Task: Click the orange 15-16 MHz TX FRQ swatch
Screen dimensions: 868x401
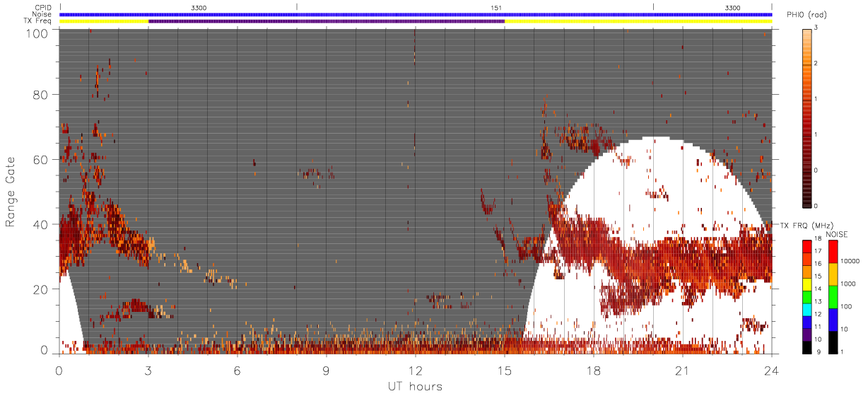Action: pos(807,272)
